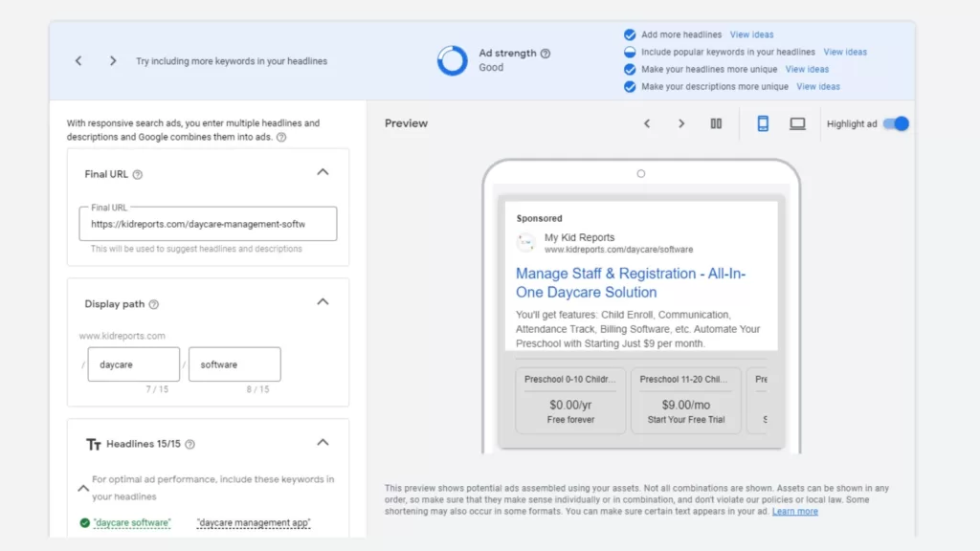This screenshot has height=551, width=980.
Task: Click the Preview heading
Action: click(406, 123)
